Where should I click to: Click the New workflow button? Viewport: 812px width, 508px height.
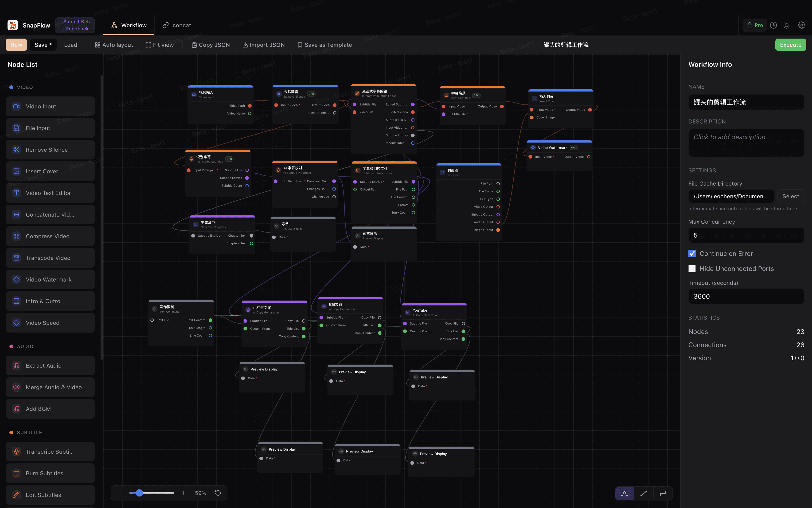[x=16, y=45]
